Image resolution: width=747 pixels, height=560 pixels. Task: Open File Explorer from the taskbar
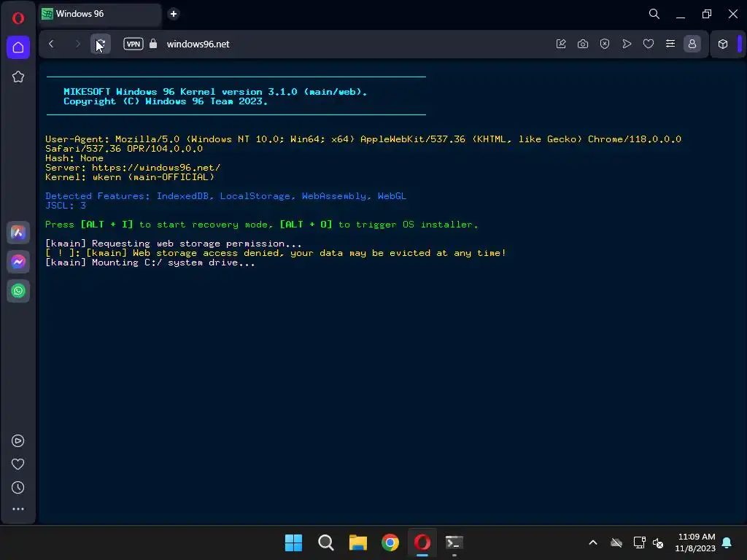357,542
